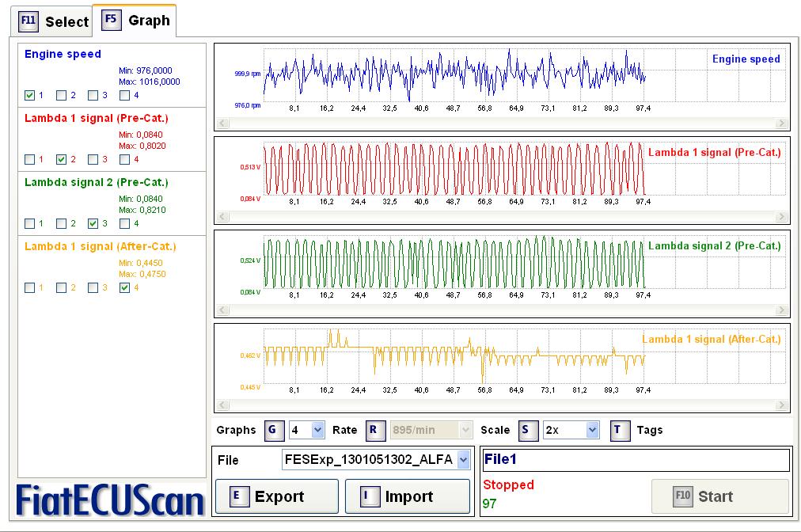Uncheck Lambda 1 Pre-Cat graph 2 checkbox
The image size is (801, 532).
point(61,159)
